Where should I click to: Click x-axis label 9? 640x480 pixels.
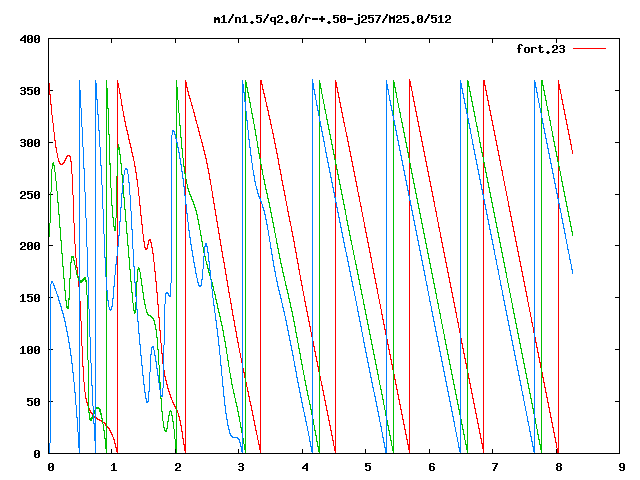pyautogui.click(x=622, y=467)
